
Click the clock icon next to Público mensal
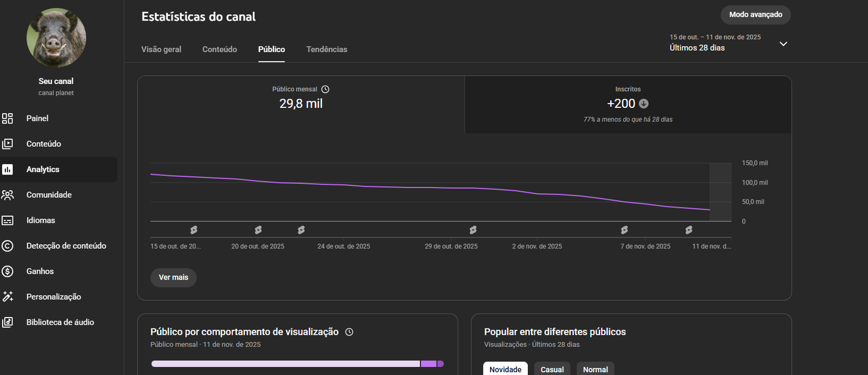tap(325, 89)
